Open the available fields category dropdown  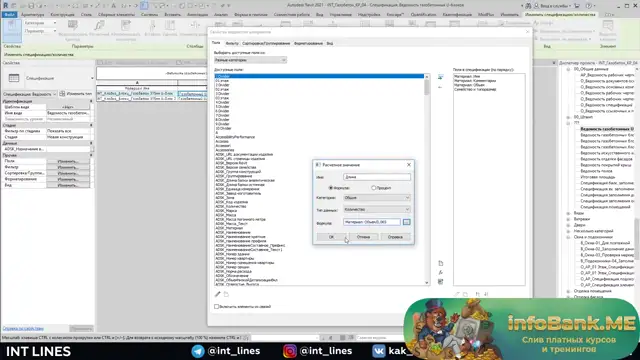250,60
